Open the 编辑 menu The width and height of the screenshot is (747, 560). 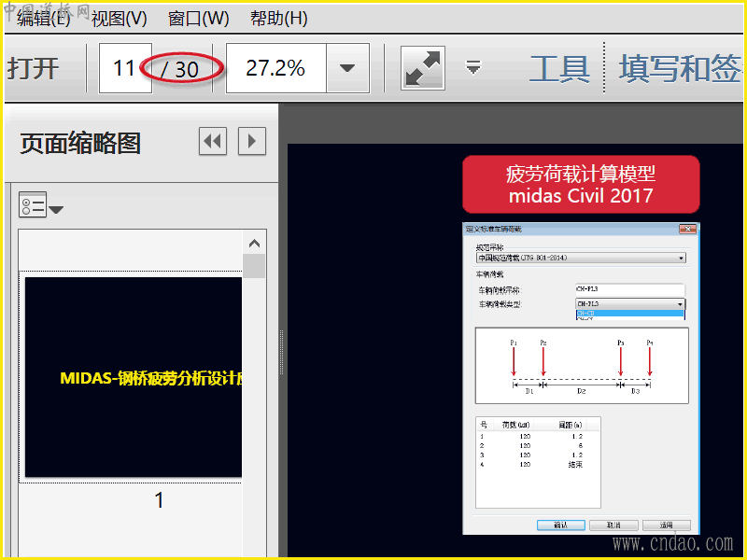click(x=43, y=19)
